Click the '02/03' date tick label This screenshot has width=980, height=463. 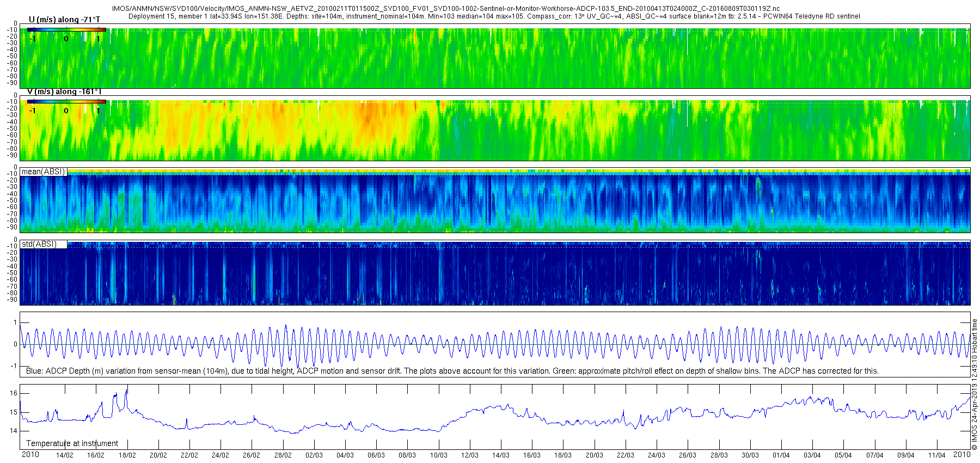(x=314, y=455)
